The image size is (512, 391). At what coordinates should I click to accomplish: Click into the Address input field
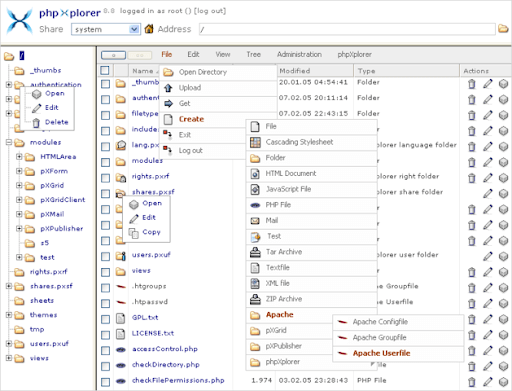347,29
